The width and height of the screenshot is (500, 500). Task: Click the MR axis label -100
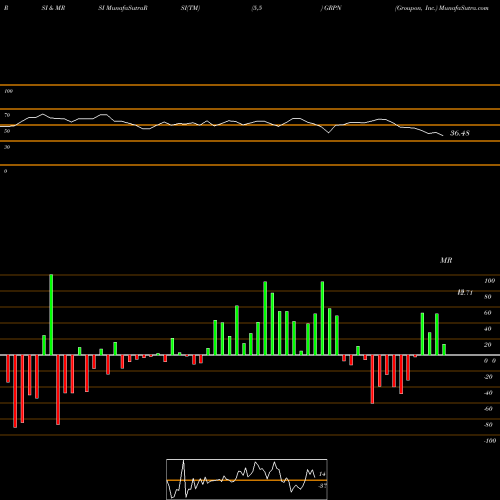pos(490,441)
